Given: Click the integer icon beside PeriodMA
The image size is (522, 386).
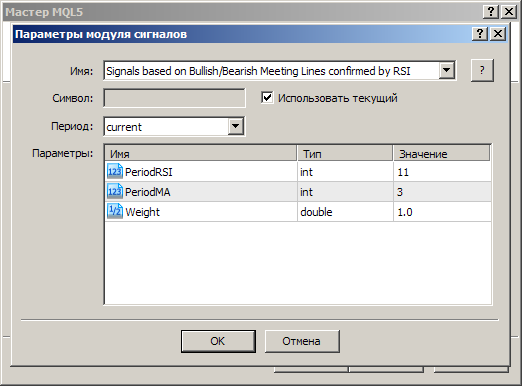Looking at the screenshot, I should point(115,191).
